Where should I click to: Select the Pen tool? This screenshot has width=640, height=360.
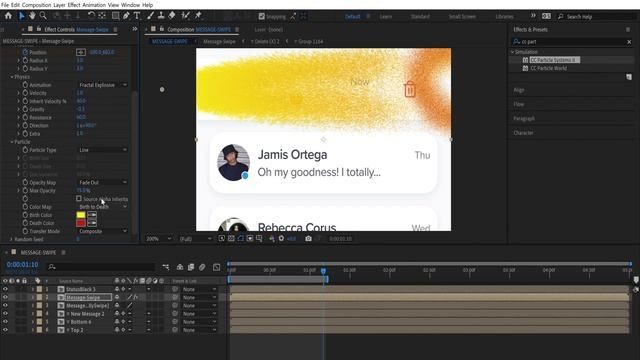click(126, 16)
